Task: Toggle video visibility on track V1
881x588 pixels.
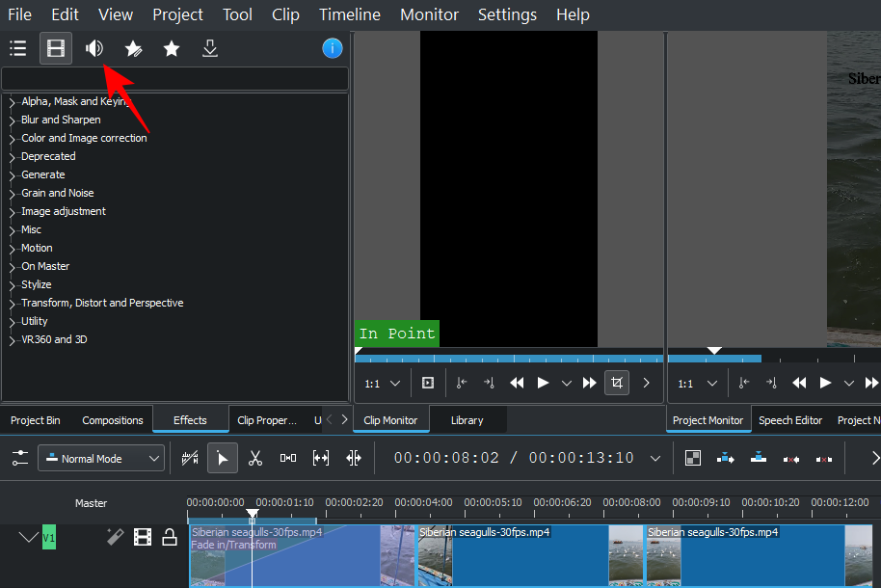Action: point(143,538)
